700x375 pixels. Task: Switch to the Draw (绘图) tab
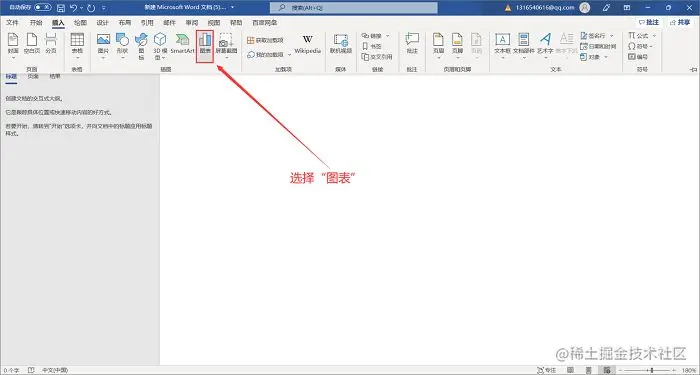click(x=80, y=22)
